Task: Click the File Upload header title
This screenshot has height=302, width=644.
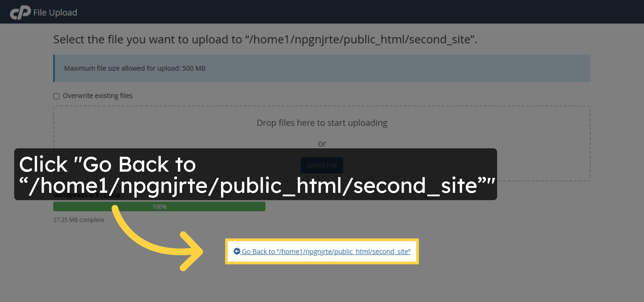Action: (55, 13)
